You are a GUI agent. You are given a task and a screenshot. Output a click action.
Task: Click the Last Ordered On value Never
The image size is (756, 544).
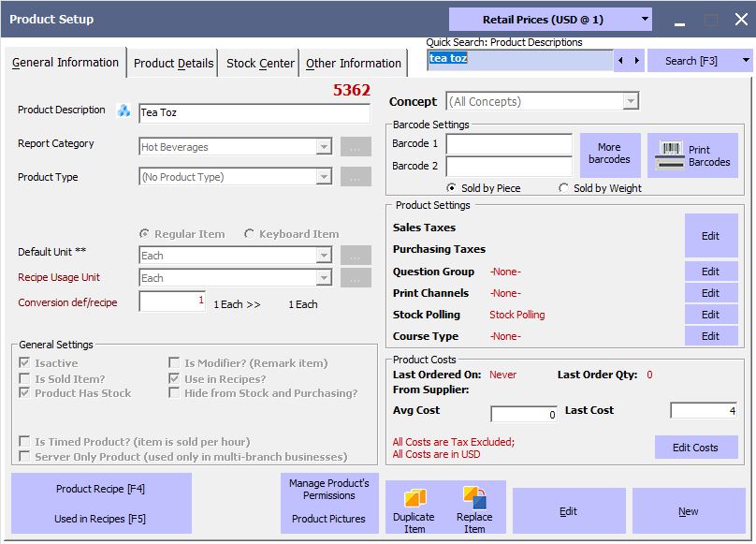[x=502, y=375]
